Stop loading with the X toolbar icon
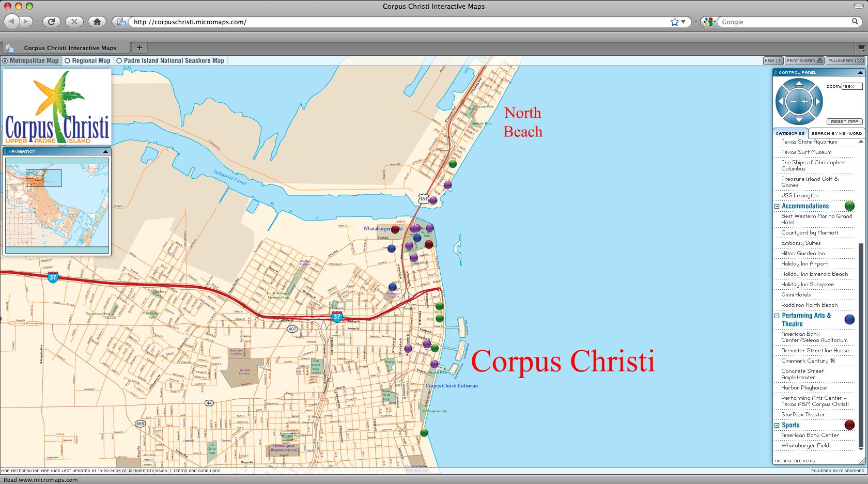The height and width of the screenshot is (484, 868). [74, 22]
